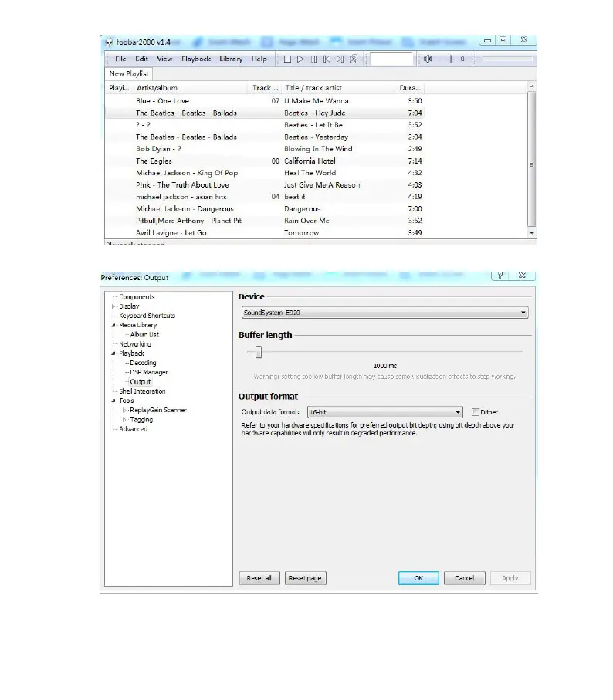The width and height of the screenshot is (613, 700).
Task: Select Advanced in preferences tree
Action: [x=133, y=429]
